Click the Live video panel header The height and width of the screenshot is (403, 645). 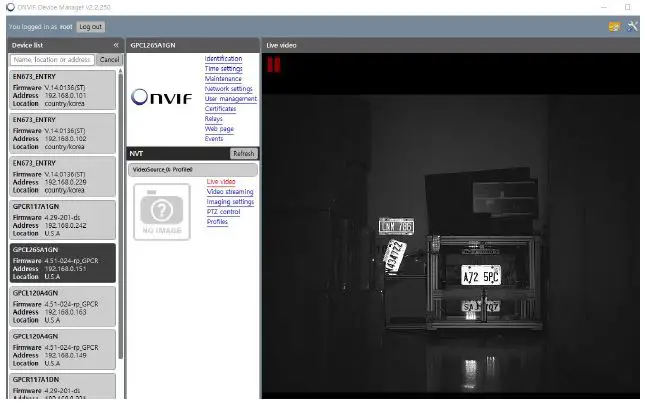coord(450,45)
